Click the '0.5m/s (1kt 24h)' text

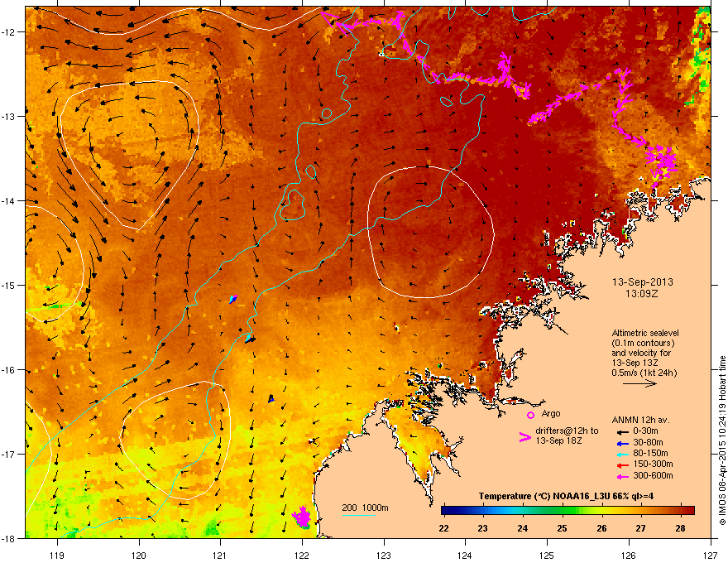point(644,373)
